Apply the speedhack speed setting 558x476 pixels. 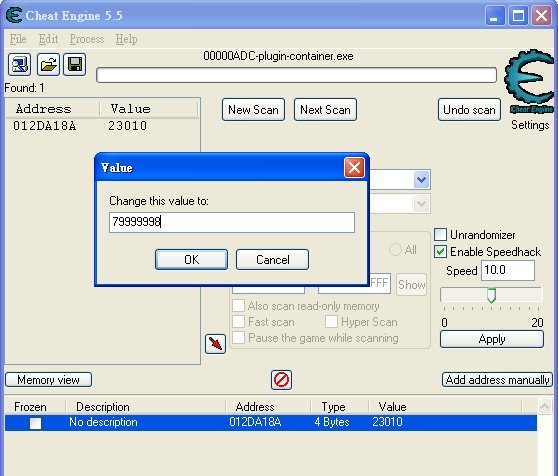coord(492,339)
